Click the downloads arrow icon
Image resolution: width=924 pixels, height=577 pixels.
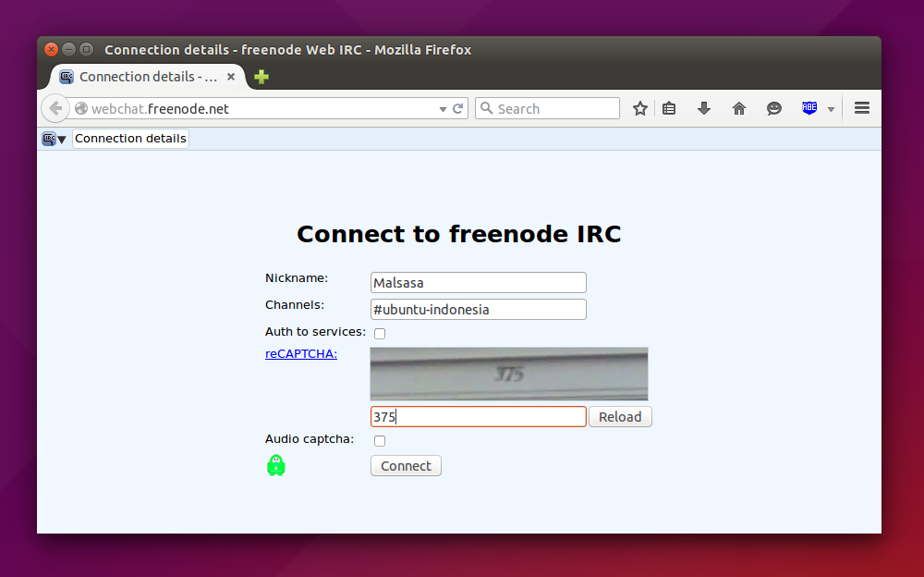pyautogui.click(x=703, y=108)
